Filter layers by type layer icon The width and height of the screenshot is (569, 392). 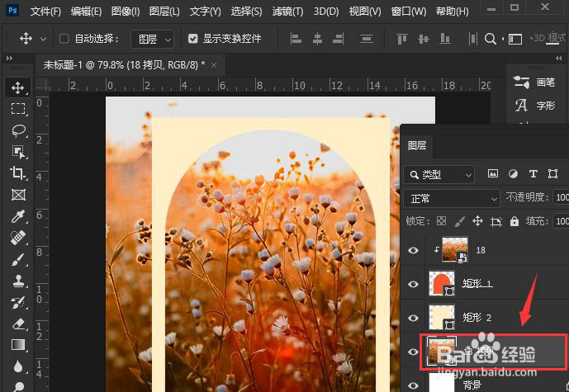coord(533,173)
